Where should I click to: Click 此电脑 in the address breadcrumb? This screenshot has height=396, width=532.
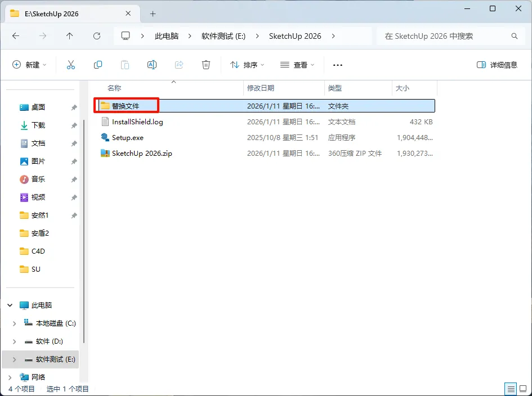[x=167, y=36]
